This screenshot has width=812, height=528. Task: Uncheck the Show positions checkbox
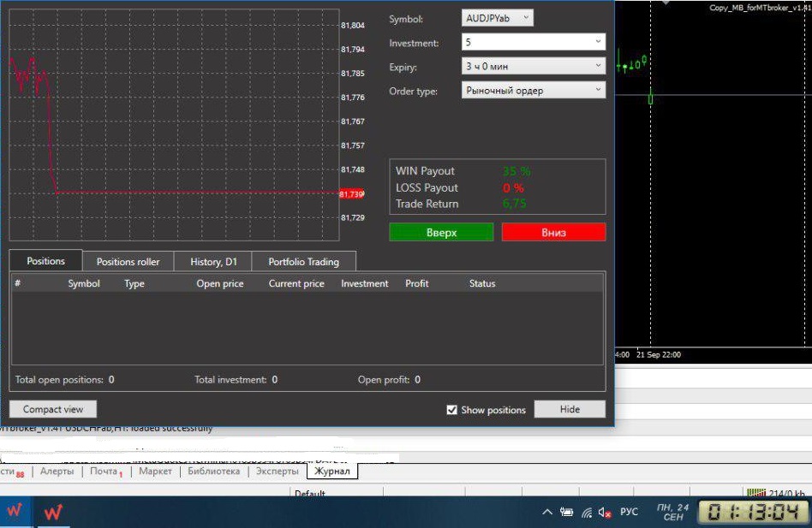(452, 410)
